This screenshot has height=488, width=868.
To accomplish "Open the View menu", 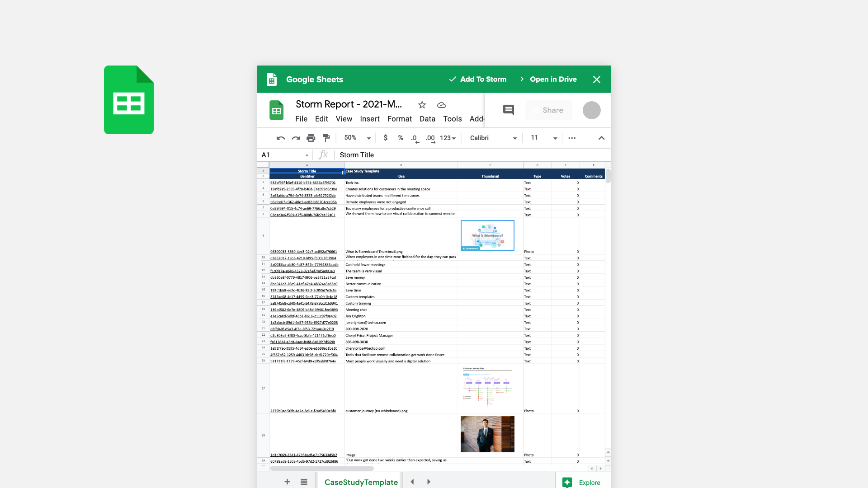I will click(344, 119).
